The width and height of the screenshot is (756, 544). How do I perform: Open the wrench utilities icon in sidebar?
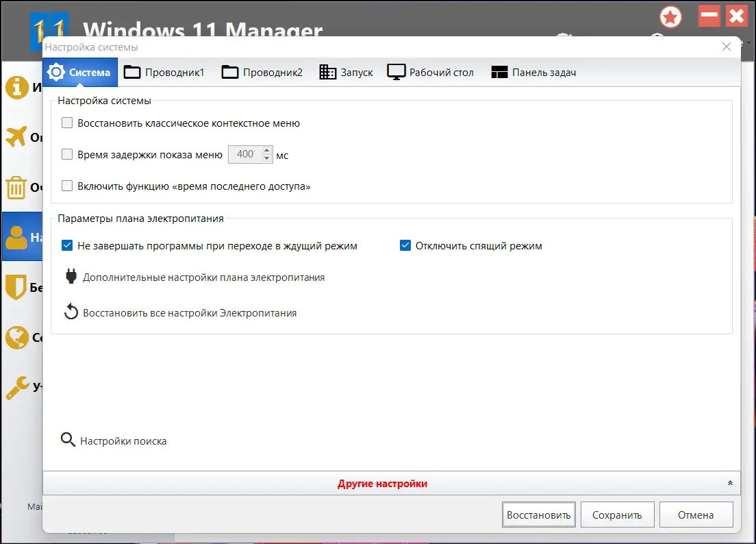coord(17,388)
